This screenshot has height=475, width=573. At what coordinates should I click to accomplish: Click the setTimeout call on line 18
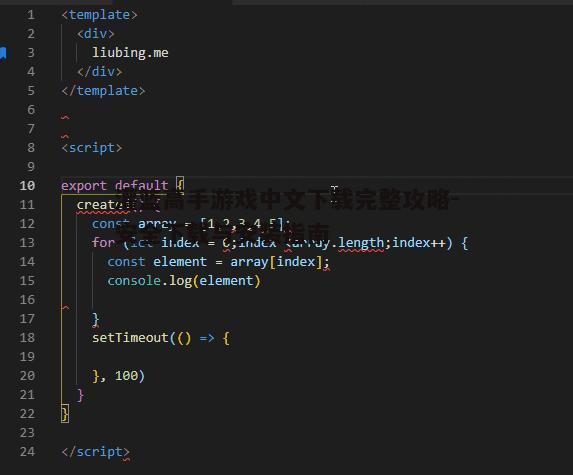coord(130,338)
